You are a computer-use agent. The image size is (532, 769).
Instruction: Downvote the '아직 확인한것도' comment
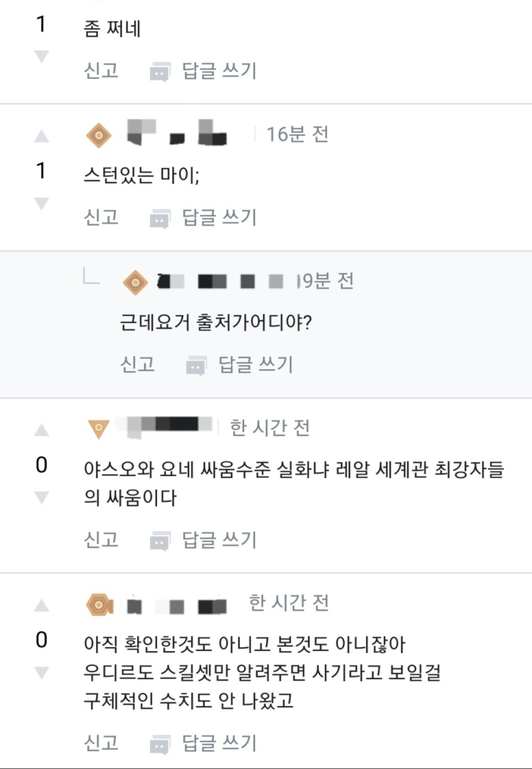tap(41, 672)
